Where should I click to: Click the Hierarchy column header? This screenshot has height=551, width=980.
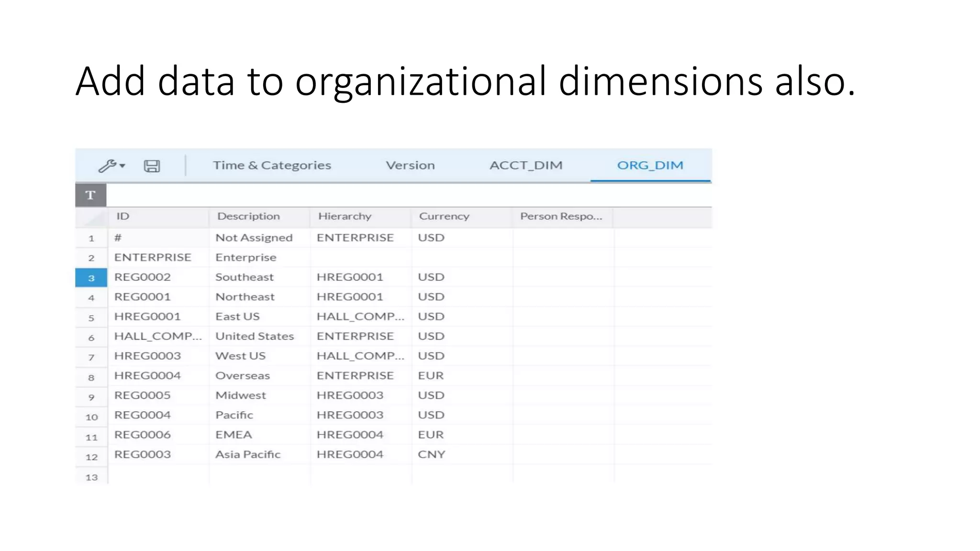[x=360, y=216]
